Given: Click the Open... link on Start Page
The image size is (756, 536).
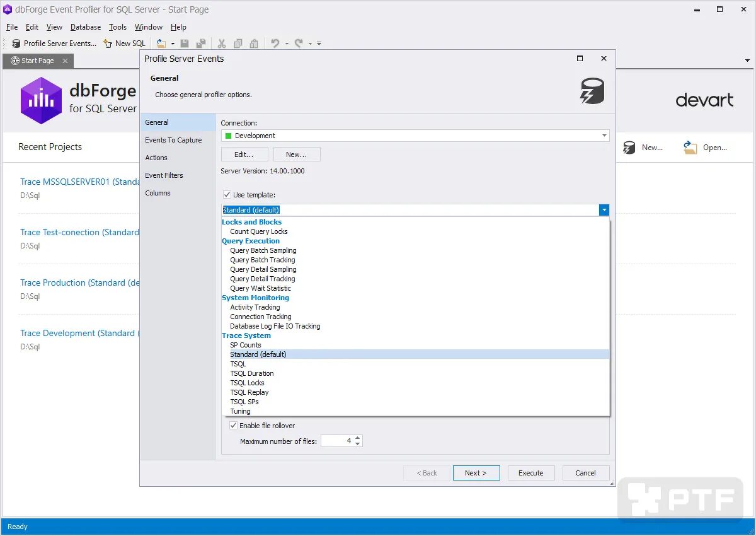Looking at the screenshot, I should (x=714, y=148).
